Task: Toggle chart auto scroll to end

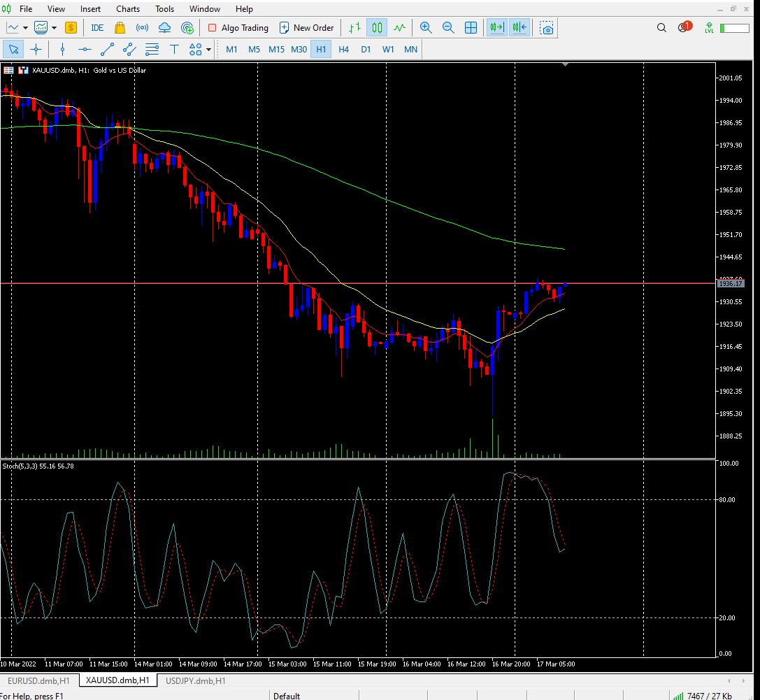Action: 497,28
